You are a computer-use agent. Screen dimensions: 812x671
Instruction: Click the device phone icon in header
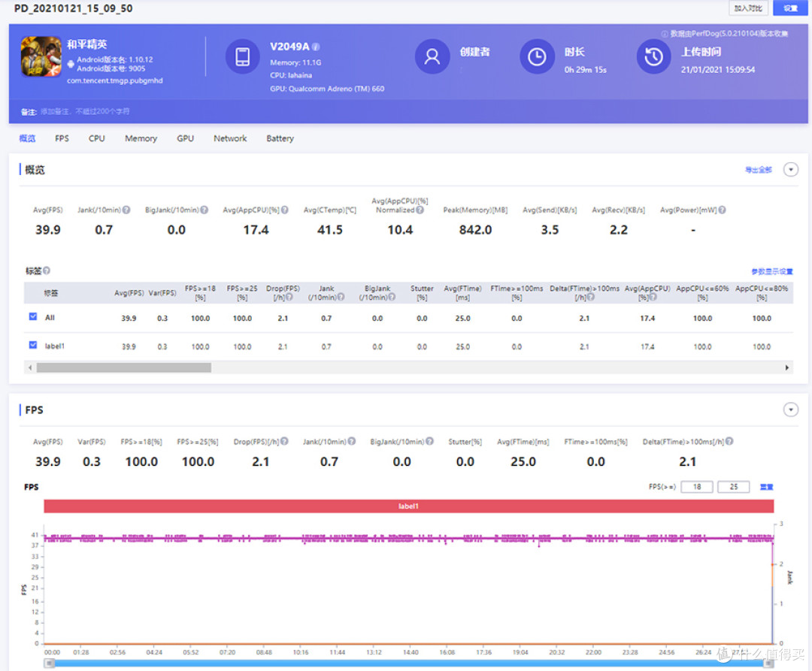click(242, 56)
